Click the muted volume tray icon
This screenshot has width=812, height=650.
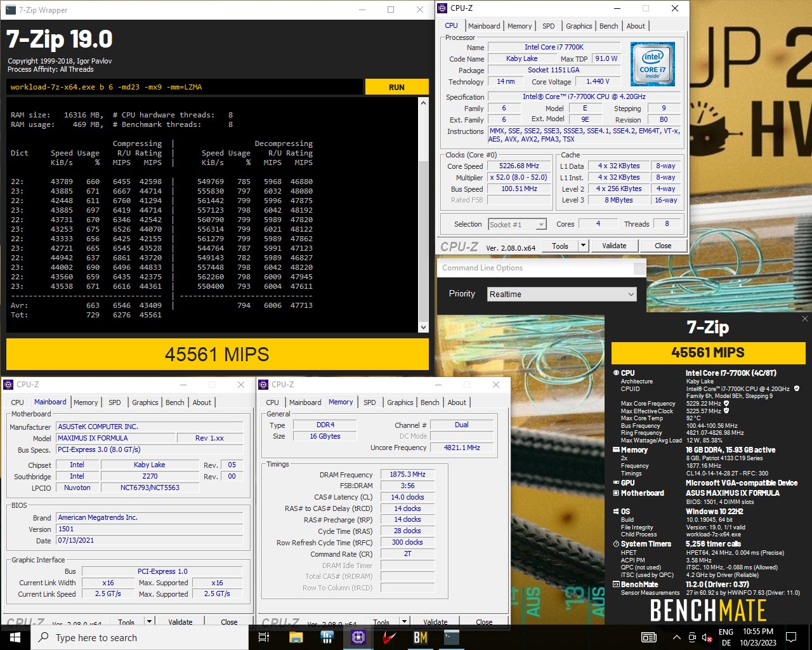705,637
